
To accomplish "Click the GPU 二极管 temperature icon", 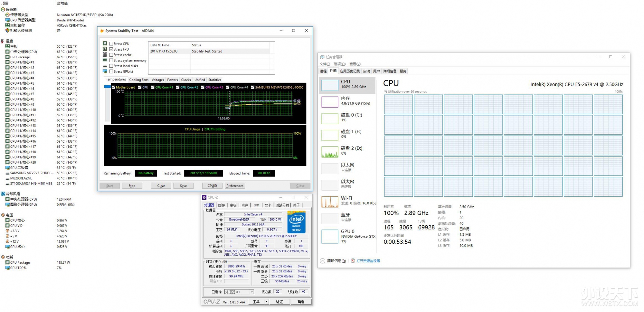I will tap(7, 168).
